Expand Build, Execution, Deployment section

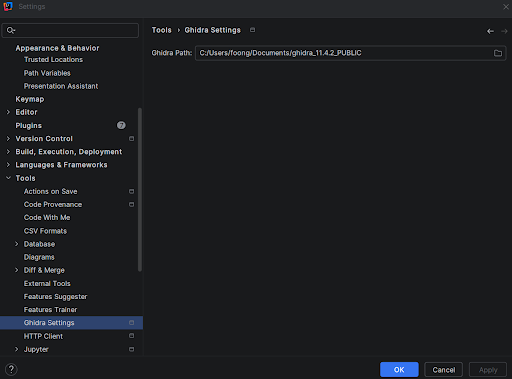click(8, 152)
